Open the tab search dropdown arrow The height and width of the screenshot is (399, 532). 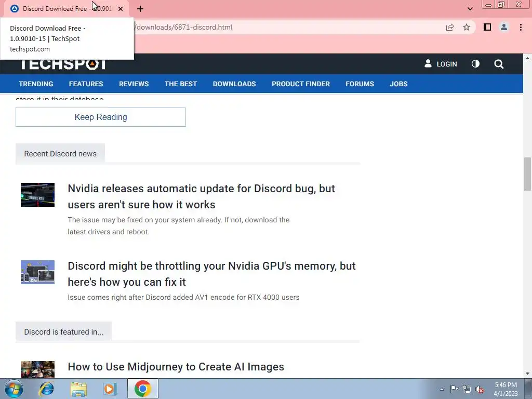coord(470,9)
